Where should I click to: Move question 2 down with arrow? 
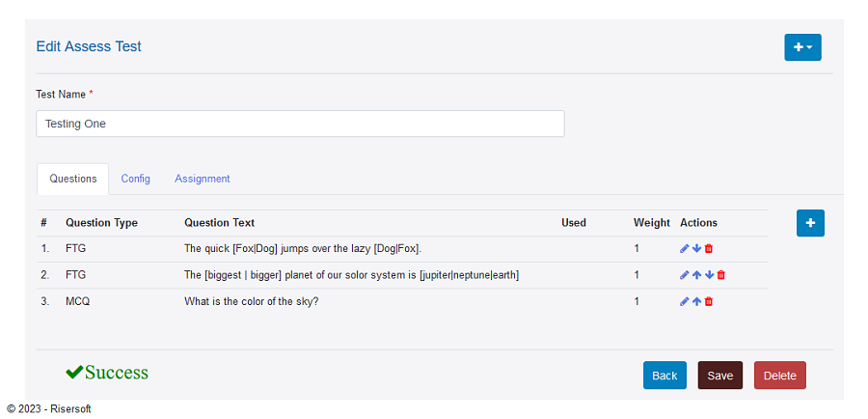point(709,275)
